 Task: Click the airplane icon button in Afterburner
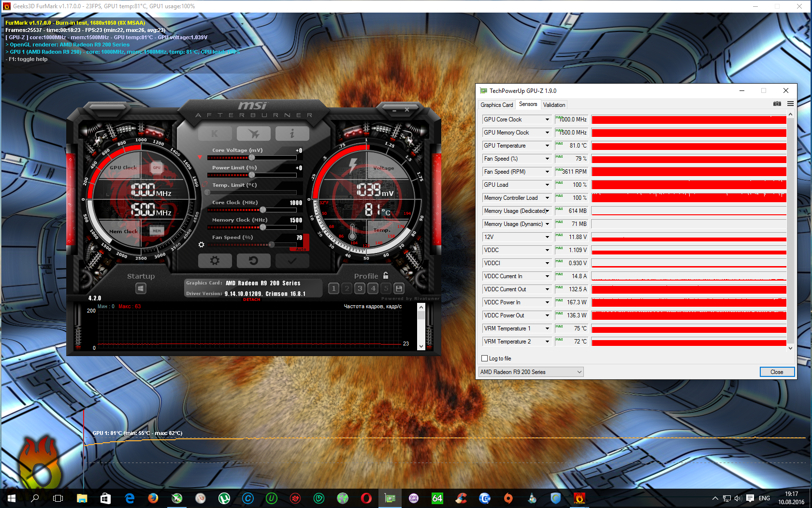[x=253, y=134]
